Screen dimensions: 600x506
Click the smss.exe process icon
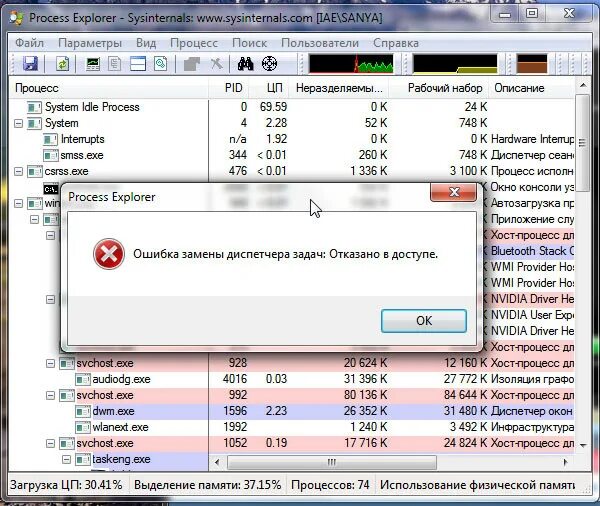(51, 155)
